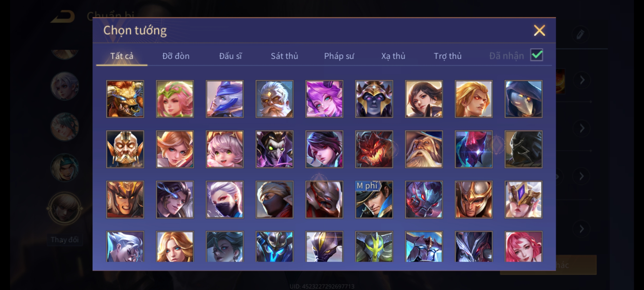Choose the purple-haired girl with cat ears
The image size is (644, 290).
tap(324, 99)
